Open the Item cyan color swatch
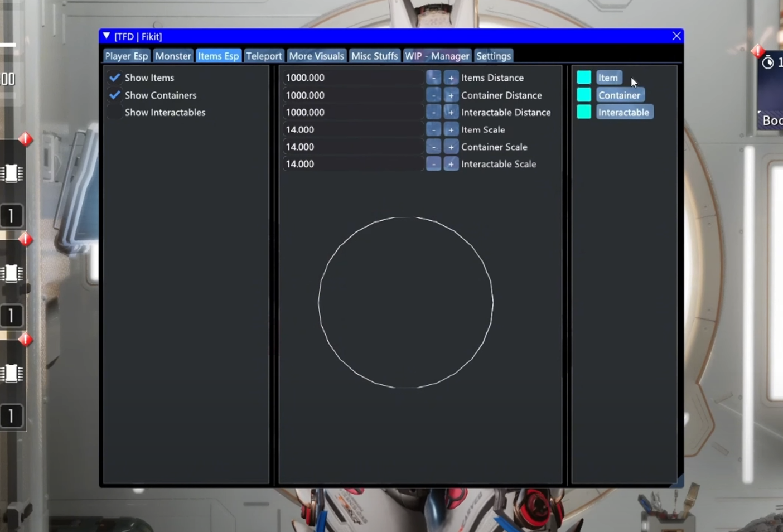This screenshot has width=783, height=532. (584, 78)
